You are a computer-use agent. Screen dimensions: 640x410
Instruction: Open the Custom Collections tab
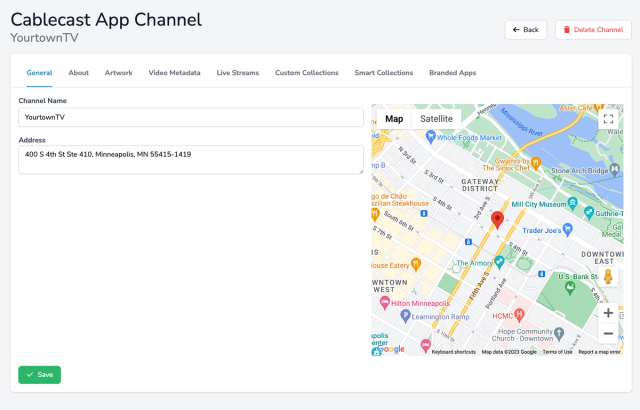[x=307, y=73]
